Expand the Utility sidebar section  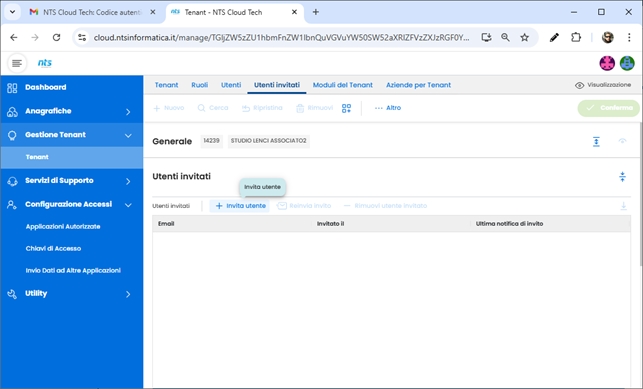pyautogui.click(x=72, y=293)
